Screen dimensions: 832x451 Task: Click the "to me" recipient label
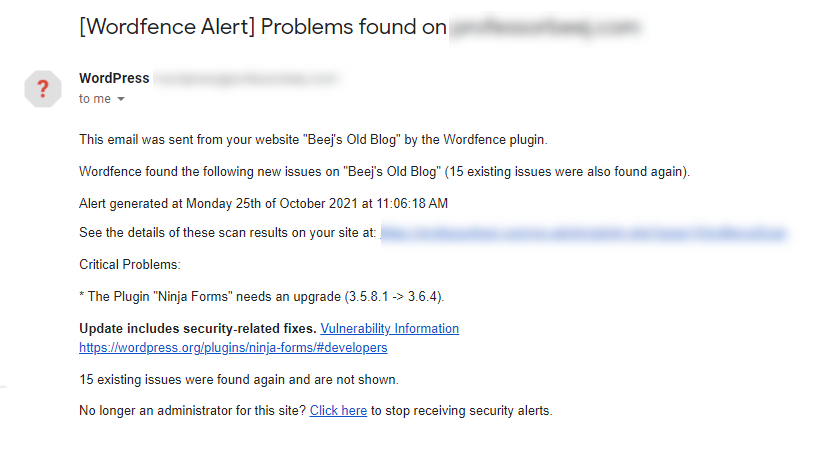pos(95,99)
